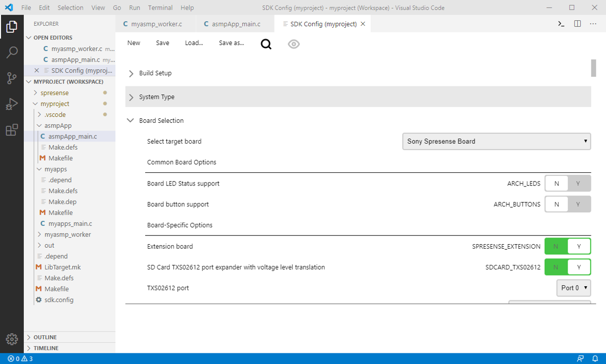
Task: Set ARCH_LEDS to Y
Action: pos(579,184)
